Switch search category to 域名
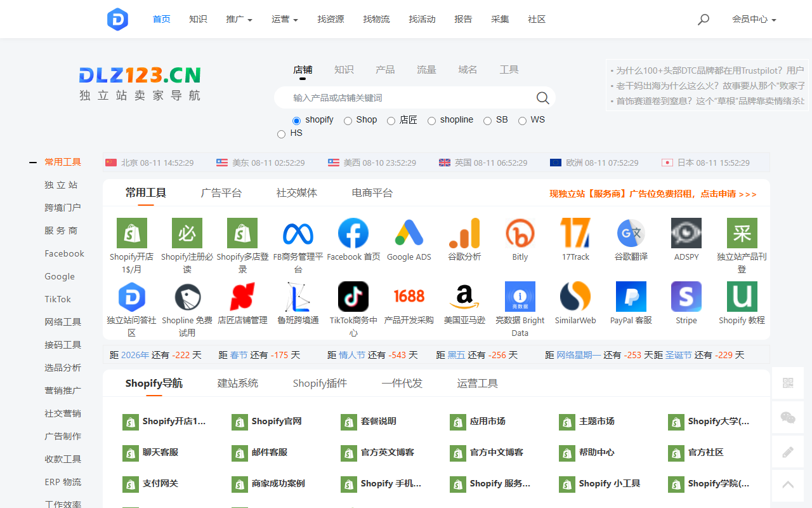This screenshot has width=812, height=508. (468, 70)
